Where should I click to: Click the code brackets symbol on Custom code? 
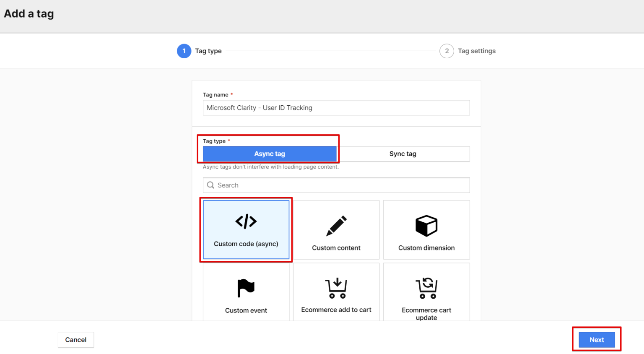click(246, 221)
